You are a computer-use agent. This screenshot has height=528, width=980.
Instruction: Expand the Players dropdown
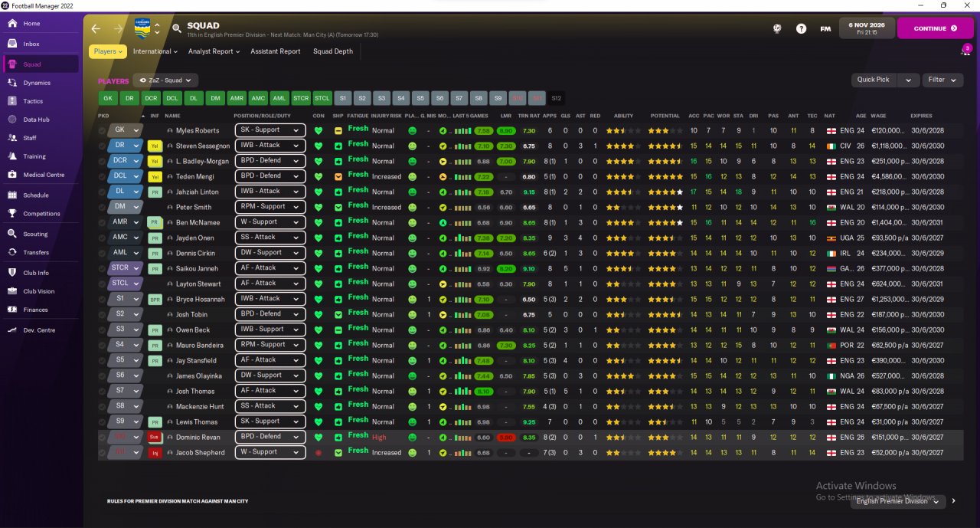108,51
